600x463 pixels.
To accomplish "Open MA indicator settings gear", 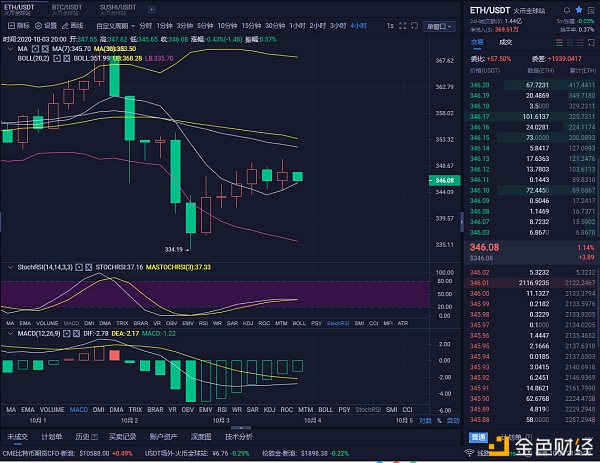I will click(36, 49).
